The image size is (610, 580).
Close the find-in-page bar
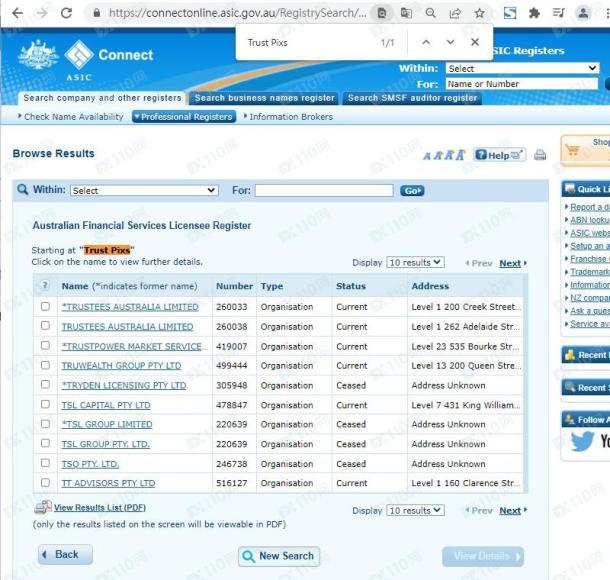click(475, 42)
